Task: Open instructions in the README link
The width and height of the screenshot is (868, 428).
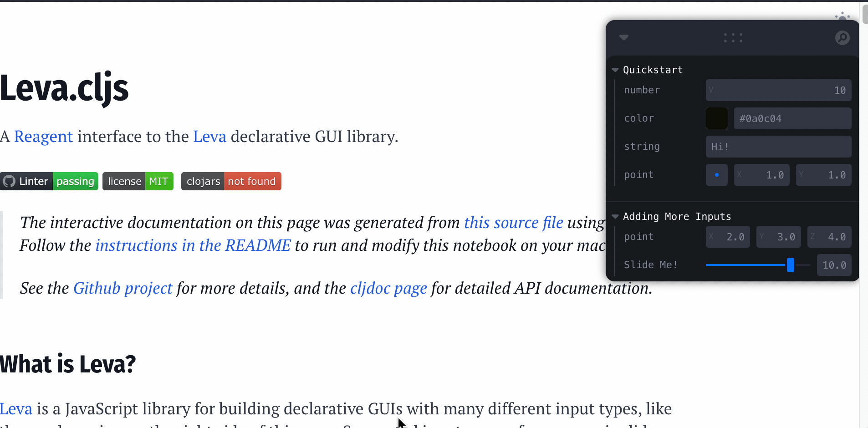Action: [x=193, y=245]
